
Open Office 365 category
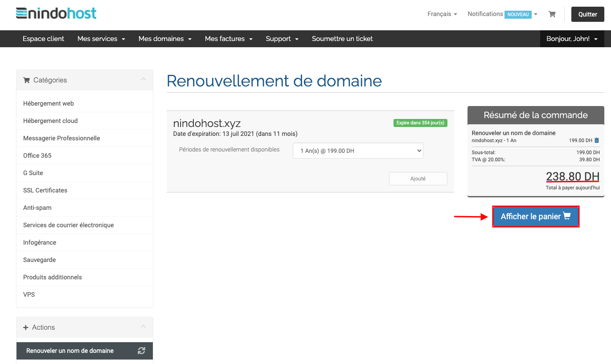(85, 155)
